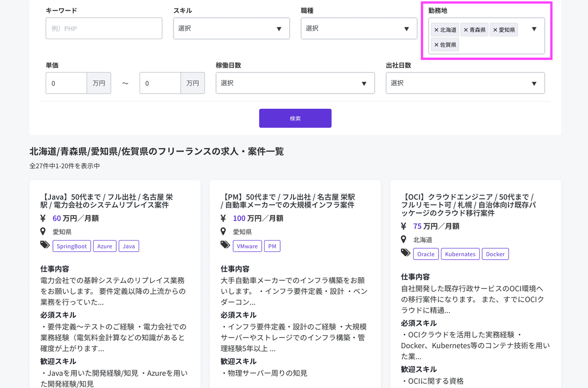The width and height of the screenshot is (588, 388).
Task: Select the Docker skill tag
Action: tap(495, 254)
